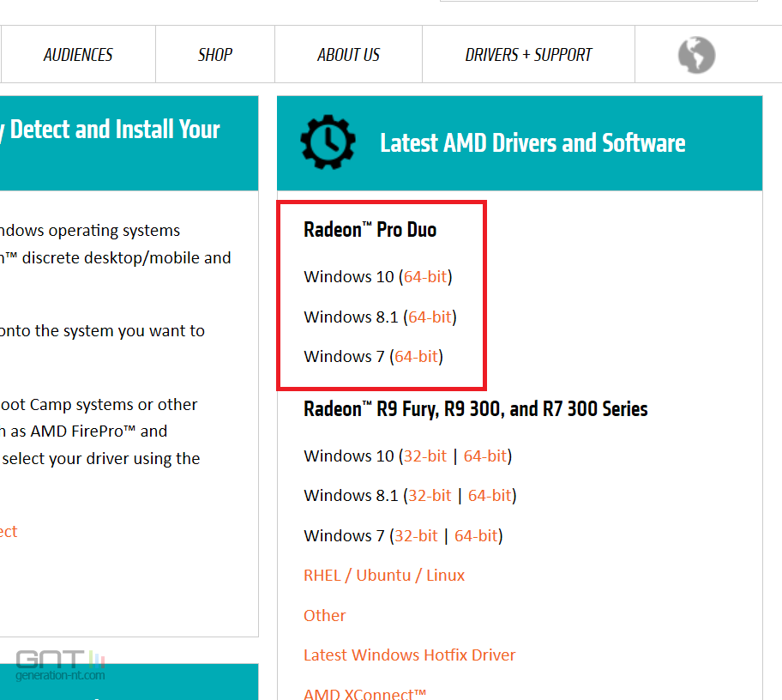The height and width of the screenshot is (700, 782).
Task: Open the Other drivers link
Action: click(325, 615)
